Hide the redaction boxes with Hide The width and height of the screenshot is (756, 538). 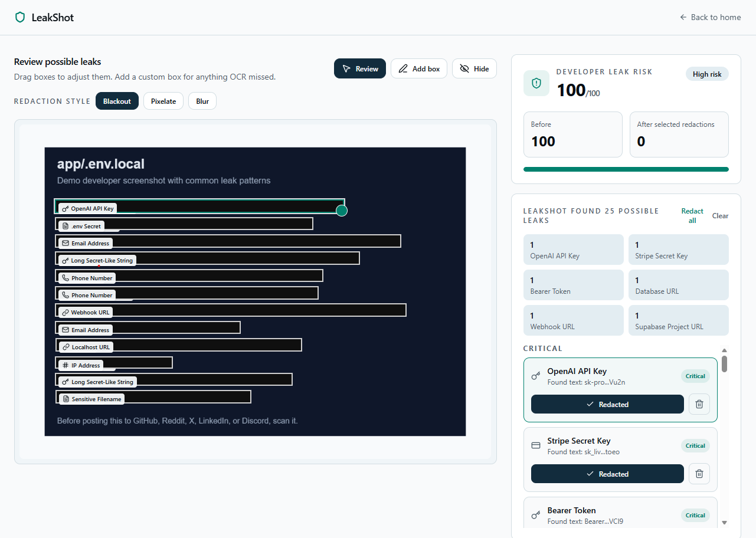[x=474, y=68]
